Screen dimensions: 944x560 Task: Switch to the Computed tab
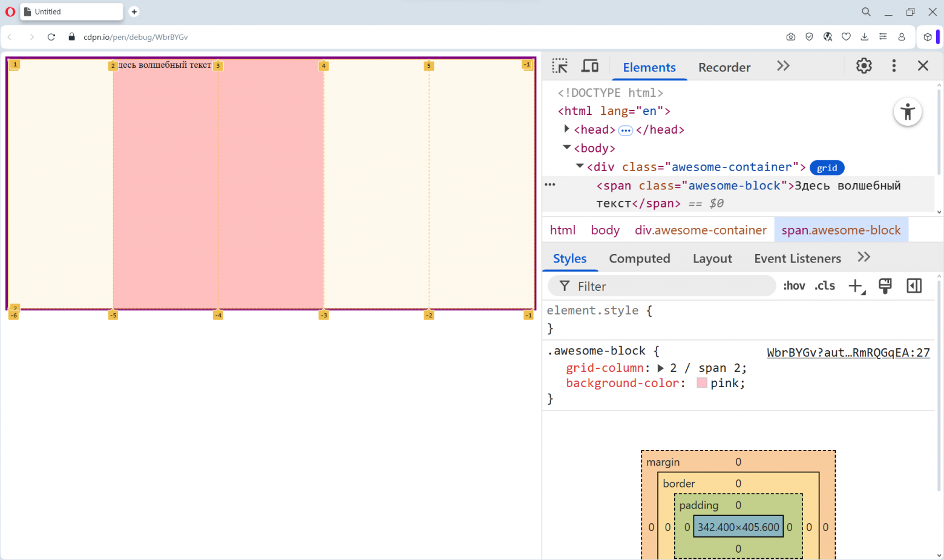[640, 258]
